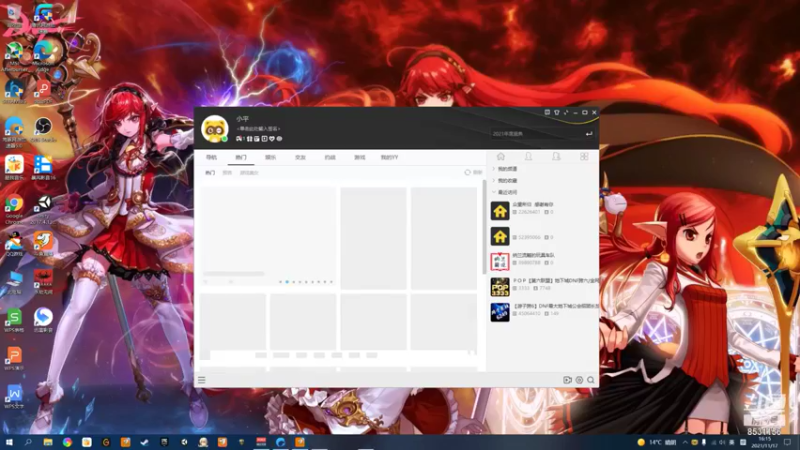
Task: Click the magnifier search icon in YY bottom bar
Action: [591, 380]
